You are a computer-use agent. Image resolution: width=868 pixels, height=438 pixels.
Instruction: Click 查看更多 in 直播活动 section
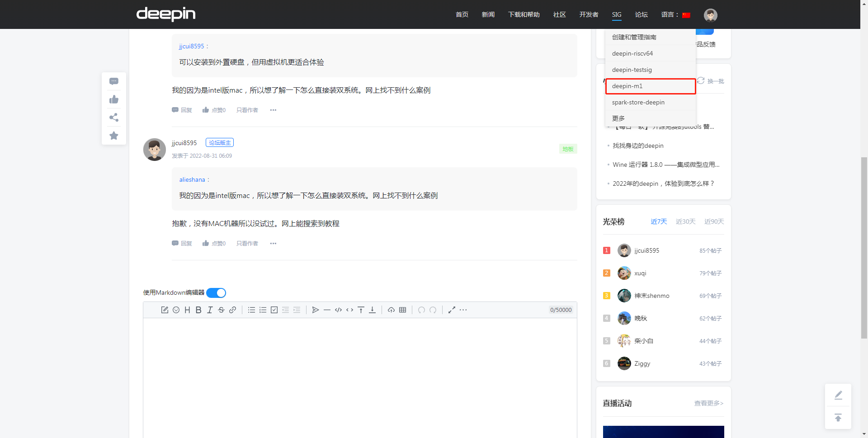pyautogui.click(x=709, y=403)
